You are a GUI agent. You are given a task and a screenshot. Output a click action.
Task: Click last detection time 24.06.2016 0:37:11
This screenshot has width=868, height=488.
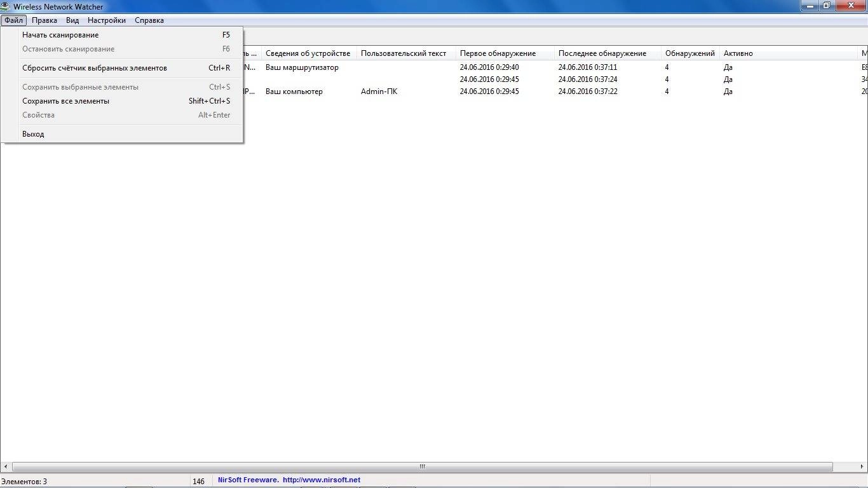[x=588, y=67]
